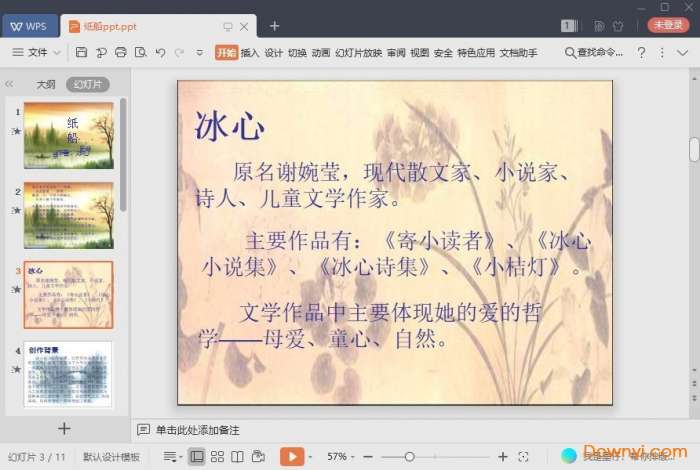Image resolution: width=700 pixels, height=470 pixels.
Task: Switch to the 插入 tab
Action: click(x=250, y=53)
